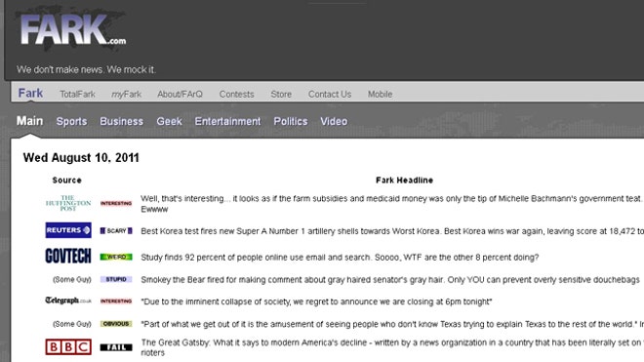The width and height of the screenshot is (644, 362).
Task: Click the Obvious tag icon
Action: click(116, 324)
